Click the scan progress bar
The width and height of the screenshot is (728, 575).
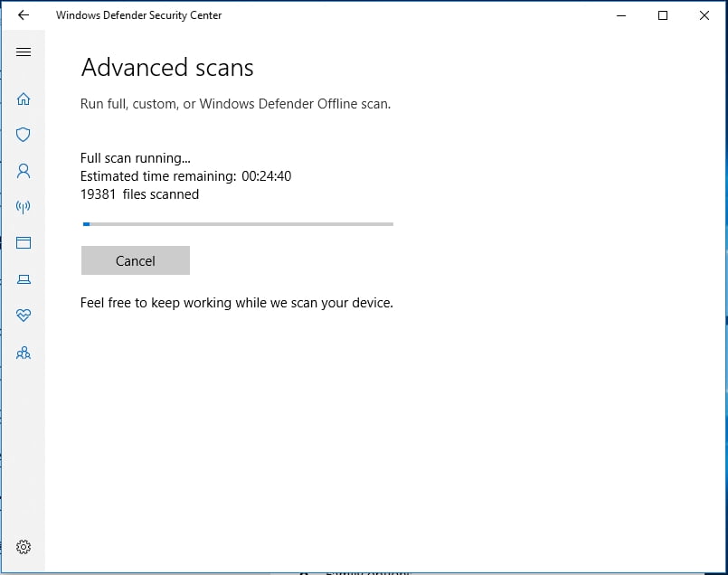coord(237,223)
